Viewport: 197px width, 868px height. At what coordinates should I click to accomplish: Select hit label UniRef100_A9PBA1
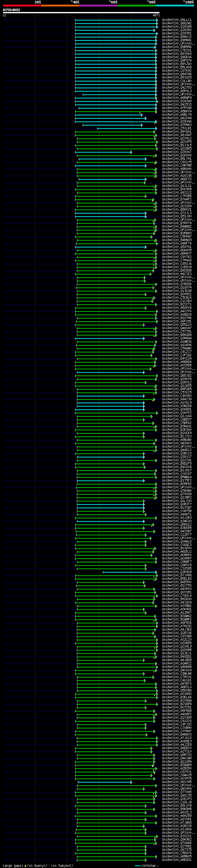click(176, 40)
